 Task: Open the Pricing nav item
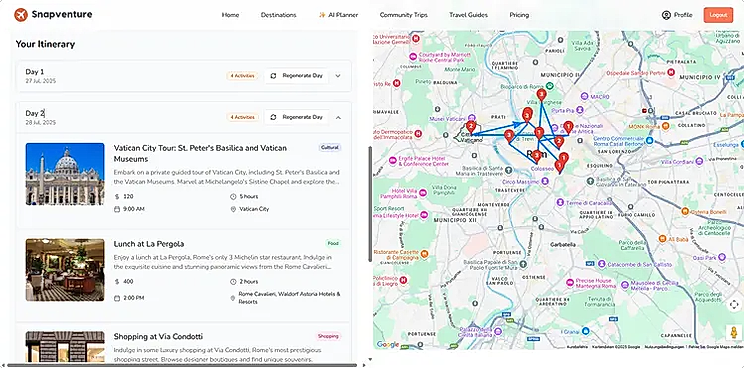coord(519,15)
